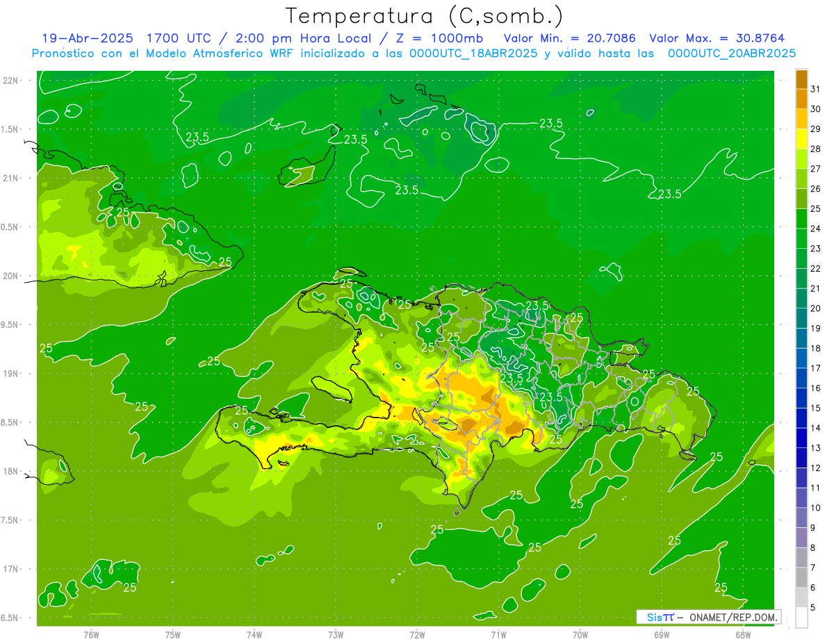
Task: Click the 'Valor Min. = 20.7086' readout
Action: pos(570,38)
